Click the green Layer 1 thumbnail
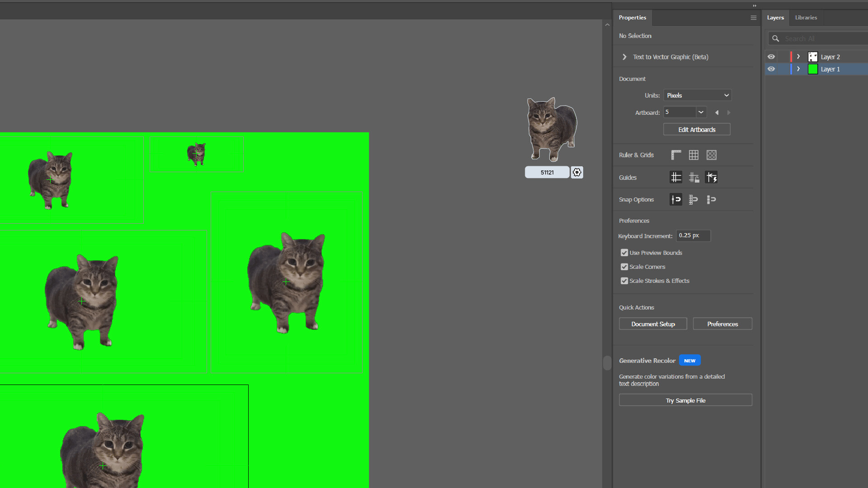This screenshot has height=488, width=868. pos(813,69)
